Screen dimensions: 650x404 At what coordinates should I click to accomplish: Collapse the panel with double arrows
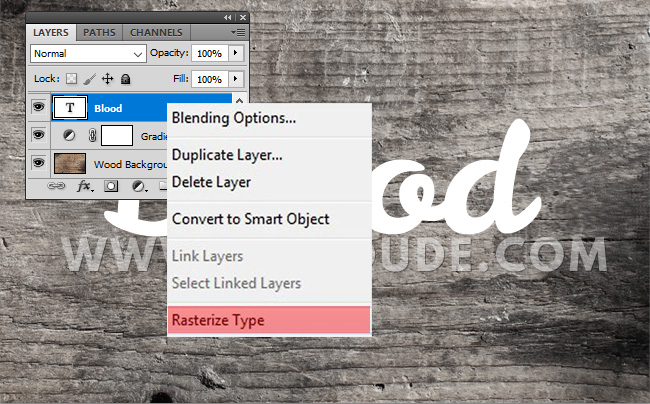(x=228, y=17)
